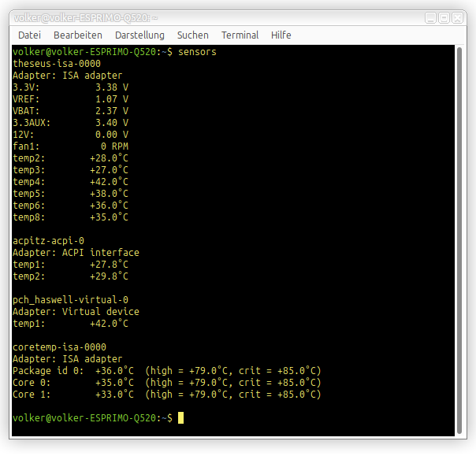Minimize the terminal window
The width and height of the screenshot is (476, 456).
click(x=430, y=18)
